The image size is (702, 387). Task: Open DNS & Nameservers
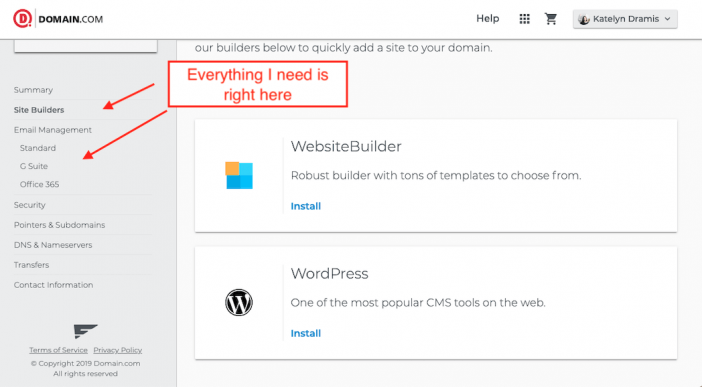click(53, 245)
